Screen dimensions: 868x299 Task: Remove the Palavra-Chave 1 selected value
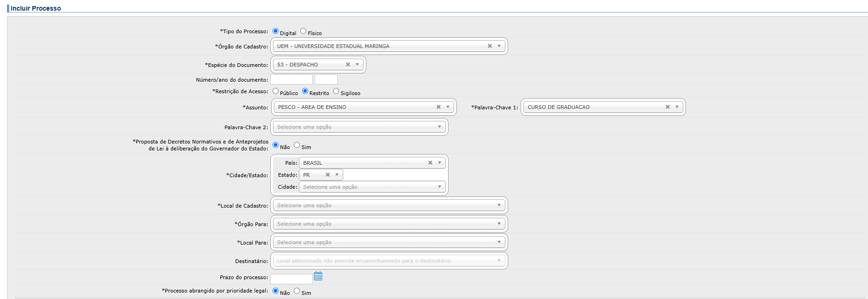(668, 107)
